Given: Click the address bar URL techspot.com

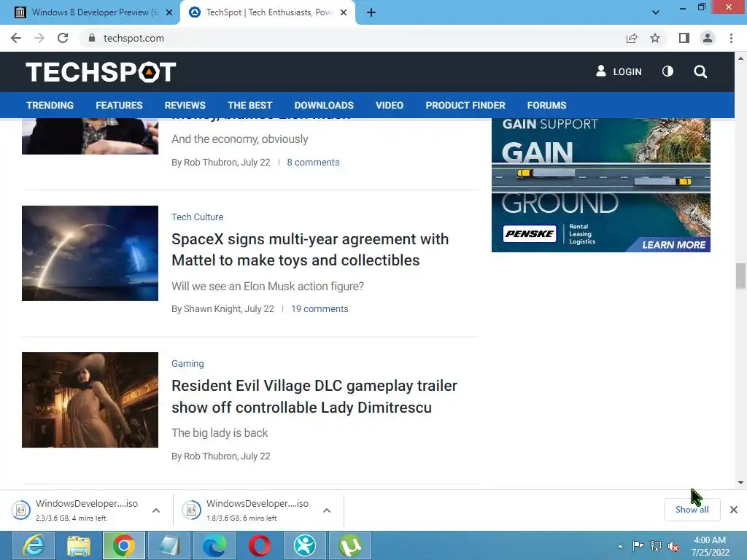Looking at the screenshot, I should (x=134, y=38).
